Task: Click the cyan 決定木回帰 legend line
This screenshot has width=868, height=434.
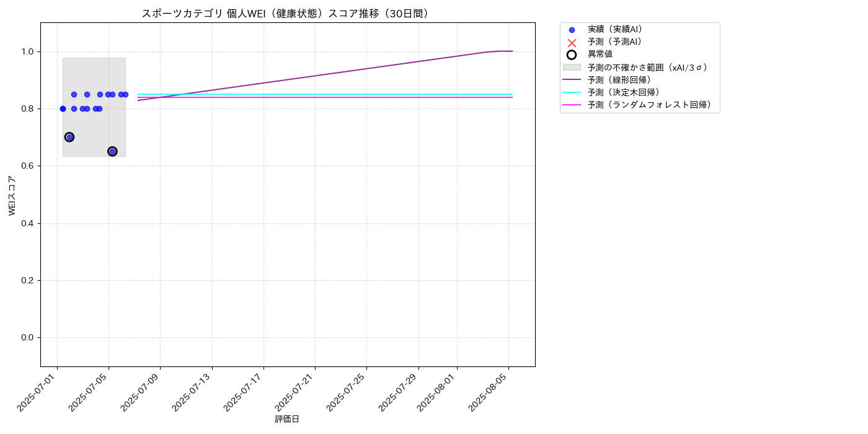Action: 572,92
